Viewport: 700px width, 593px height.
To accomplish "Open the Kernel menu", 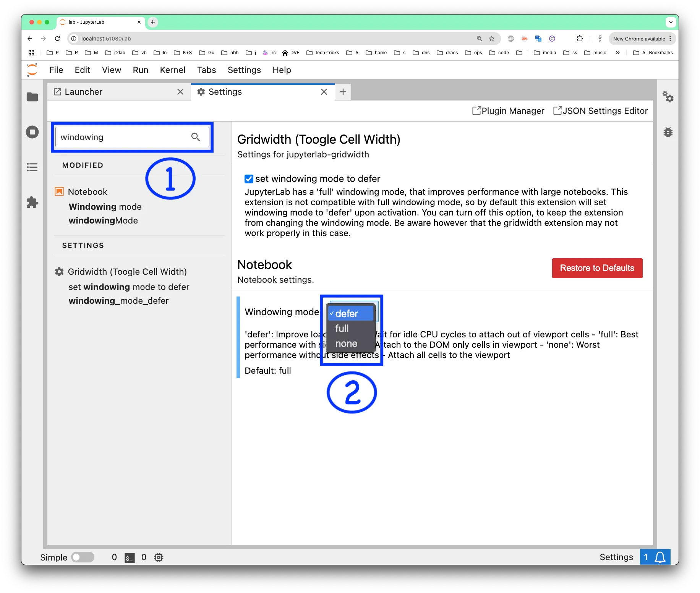I will (172, 70).
